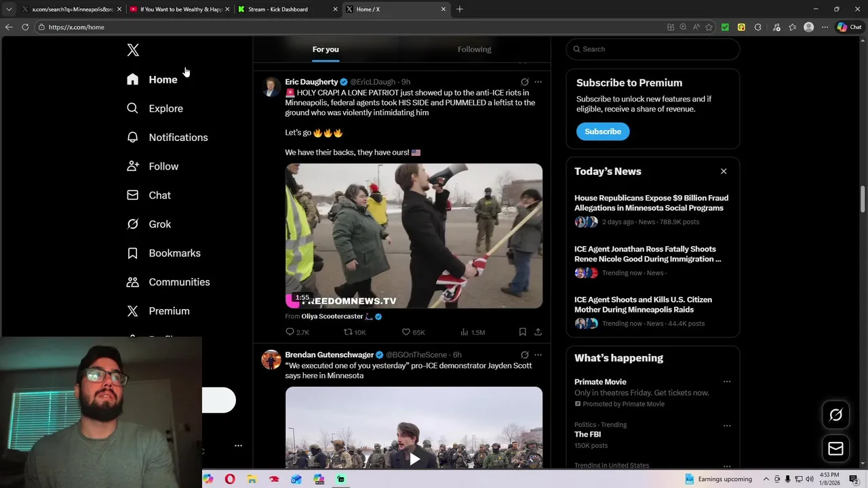Click the X logo in sidebar
Image resolution: width=868 pixels, height=488 pixels.
pyautogui.click(x=133, y=49)
